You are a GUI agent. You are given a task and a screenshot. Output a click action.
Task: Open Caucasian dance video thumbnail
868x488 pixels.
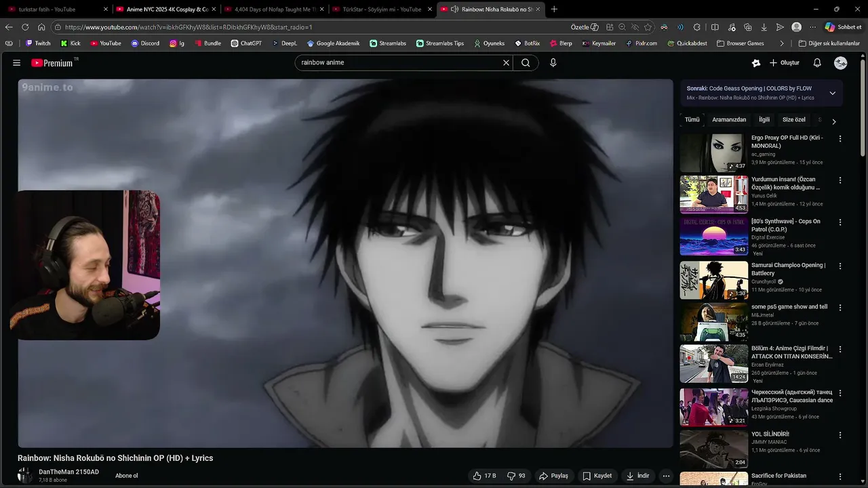(714, 407)
